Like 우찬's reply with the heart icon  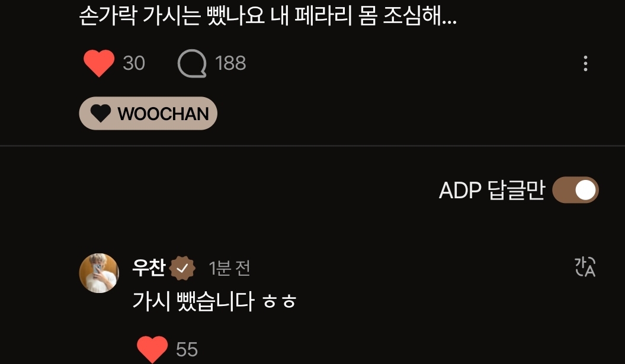(x=152, y=349)
